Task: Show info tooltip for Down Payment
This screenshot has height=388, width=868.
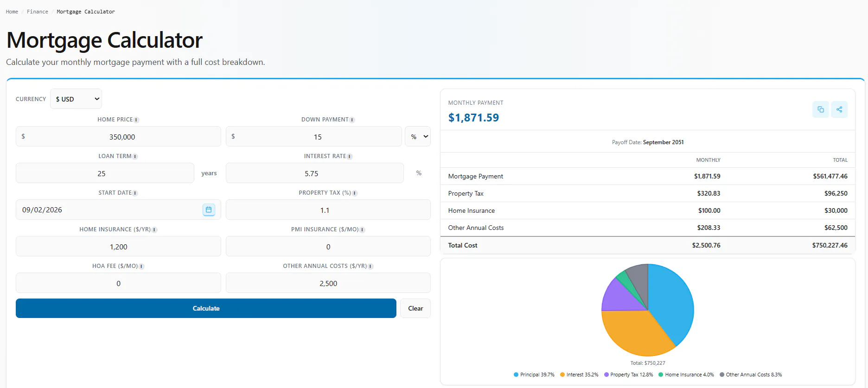Action: pos(352,120)
